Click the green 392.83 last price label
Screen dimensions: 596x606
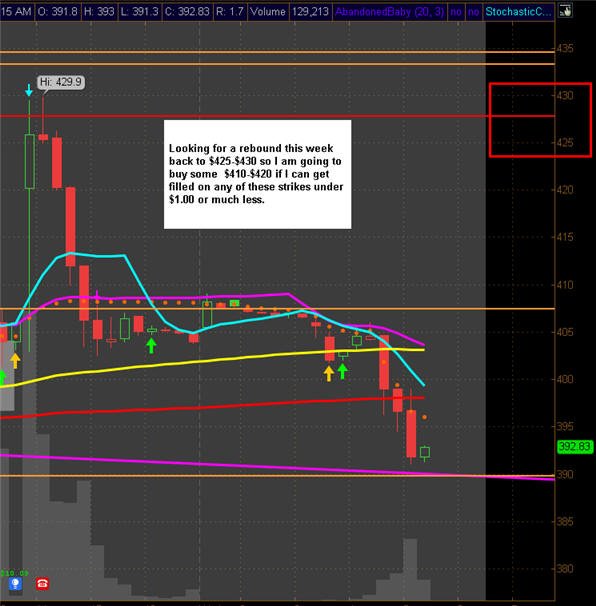[x=576, y=447]
